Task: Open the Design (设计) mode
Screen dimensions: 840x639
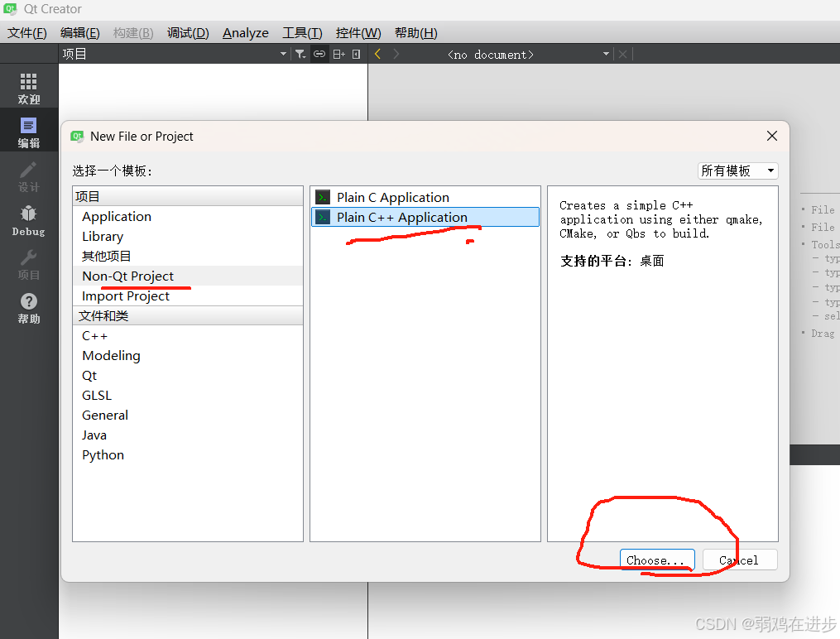Action: click(28, 177)
